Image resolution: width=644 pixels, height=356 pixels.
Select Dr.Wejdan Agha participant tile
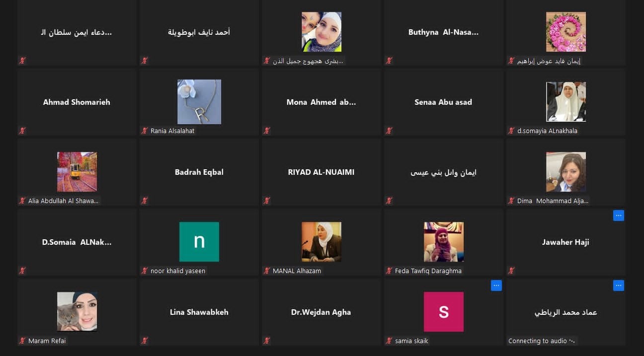pyautogui.click(x=321, y=312)
